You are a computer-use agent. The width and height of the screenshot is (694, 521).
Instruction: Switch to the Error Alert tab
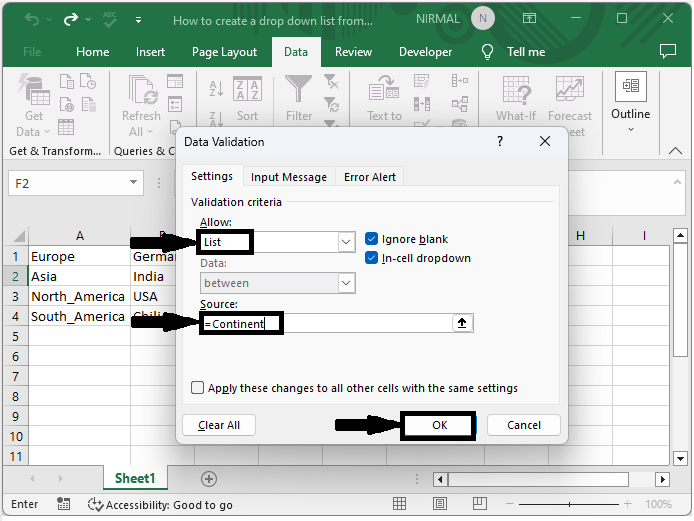(x=370, y=177)
